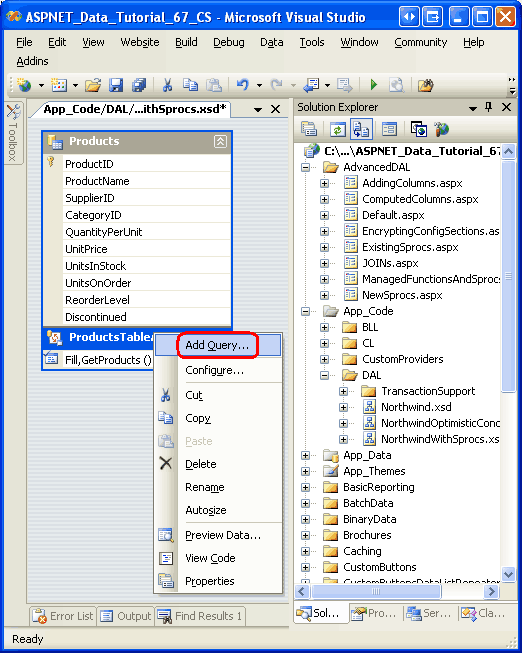522x653 pixels.
Task: Open the Build menu
Action: pyautogui.click(x=186, y=42)
